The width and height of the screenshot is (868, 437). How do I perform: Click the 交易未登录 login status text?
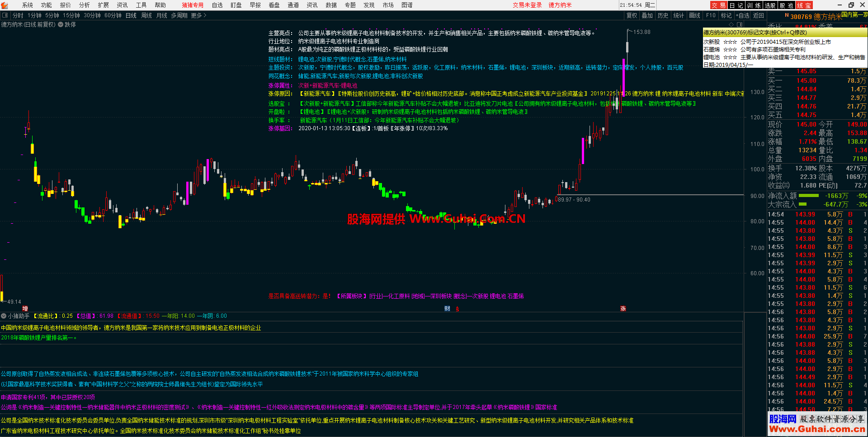(527, 5)
